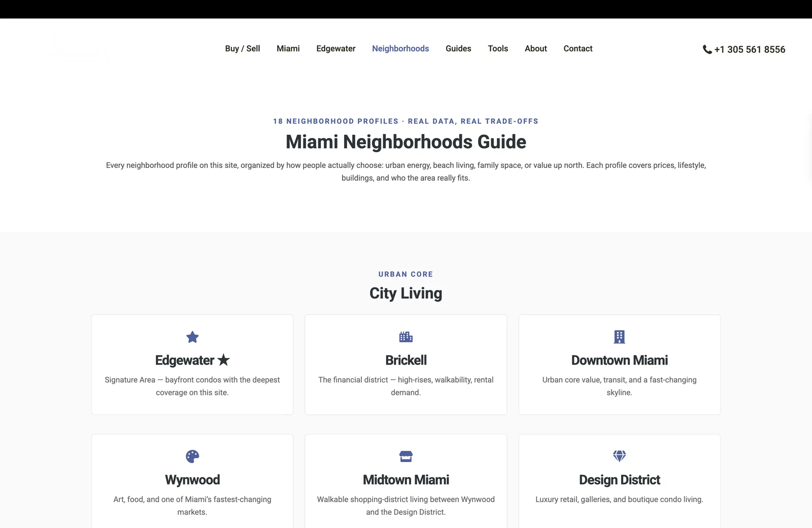Image resolution: width=812 pixels, height=528 pixels.
Task: Click the paint palette icon above Wynwood
Action: coord(192,456)
